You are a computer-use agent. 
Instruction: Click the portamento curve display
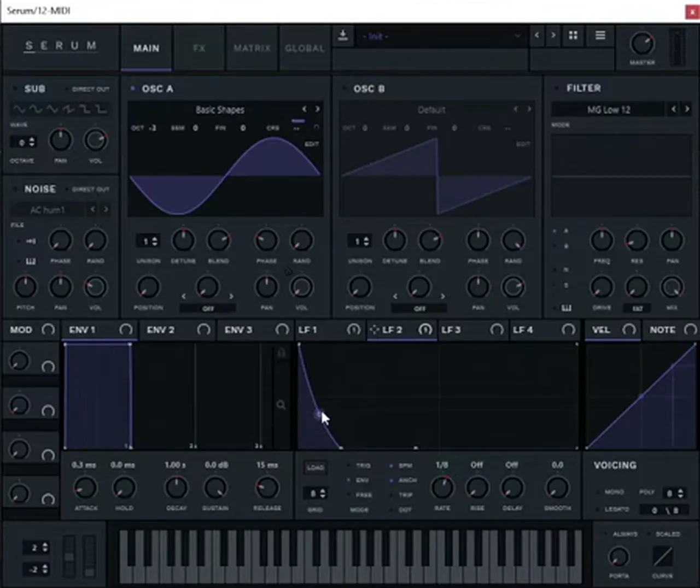pyautogui.click(x=663, y=556)
